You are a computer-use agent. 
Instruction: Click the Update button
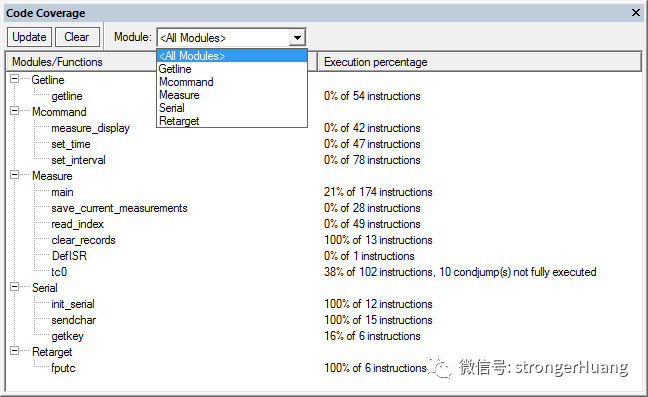tap(29, 37)
